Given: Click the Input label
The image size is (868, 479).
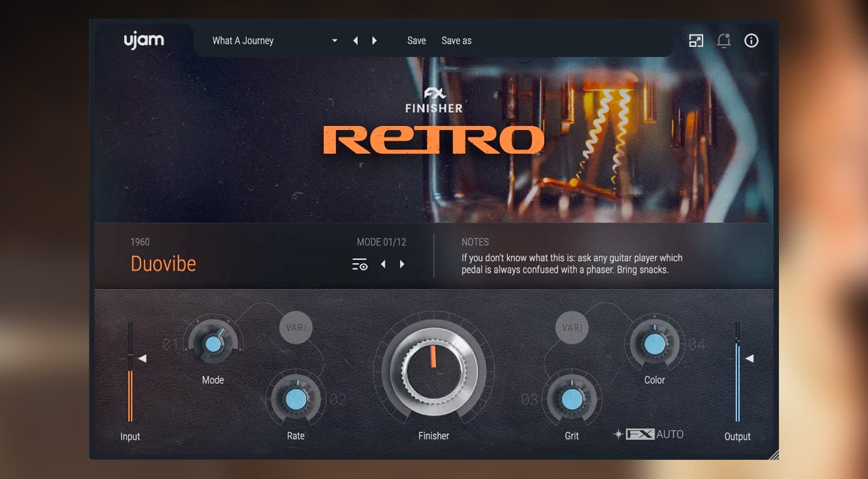Looking at the screenshot, I should tap(130, 436).
